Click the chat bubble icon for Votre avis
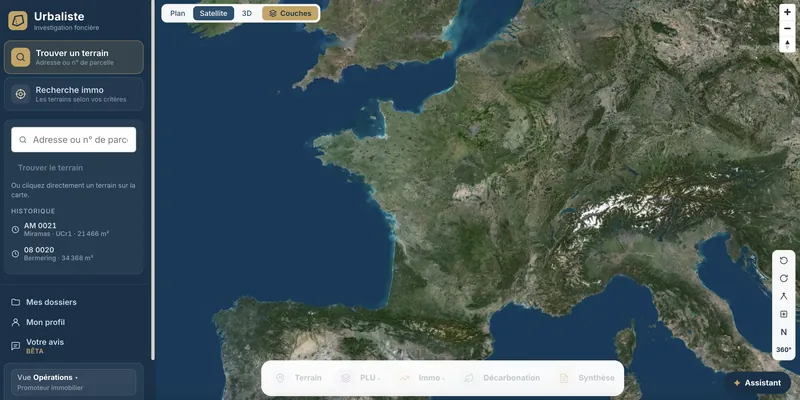The height and width of the screenshot is (400, 800). click(16, 346)
